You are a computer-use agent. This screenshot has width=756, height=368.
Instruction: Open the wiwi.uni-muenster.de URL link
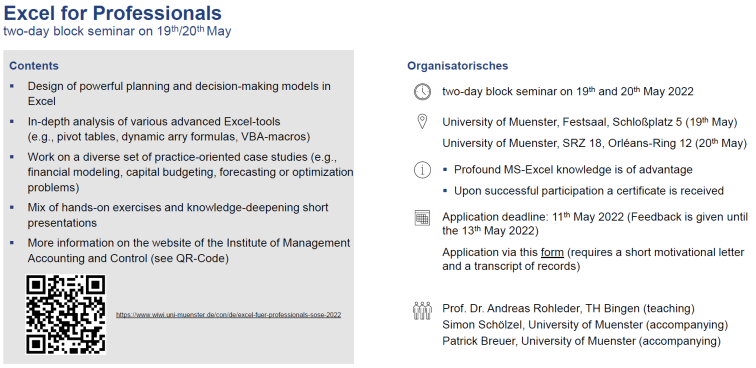tap(229, 314)
